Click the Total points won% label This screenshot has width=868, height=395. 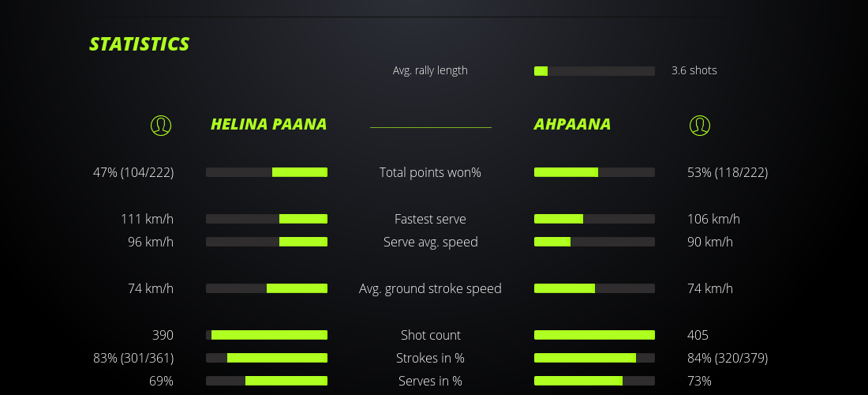430,172
